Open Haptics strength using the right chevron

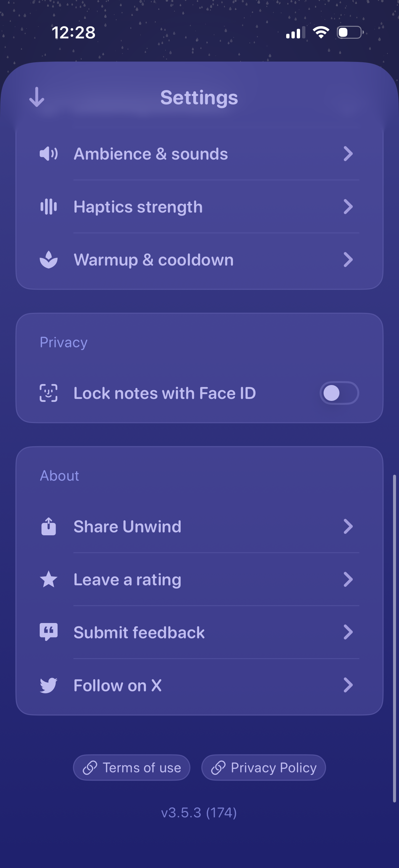[x=348, y=207]
